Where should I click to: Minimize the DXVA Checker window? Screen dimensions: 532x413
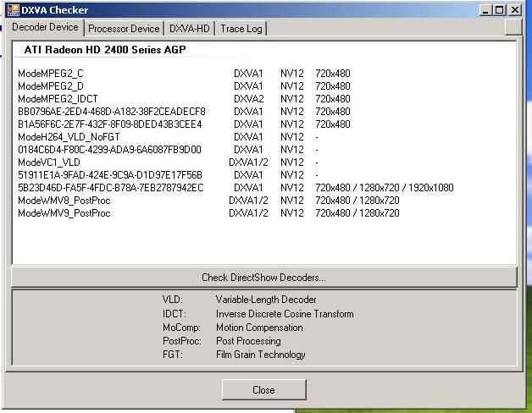485,10
